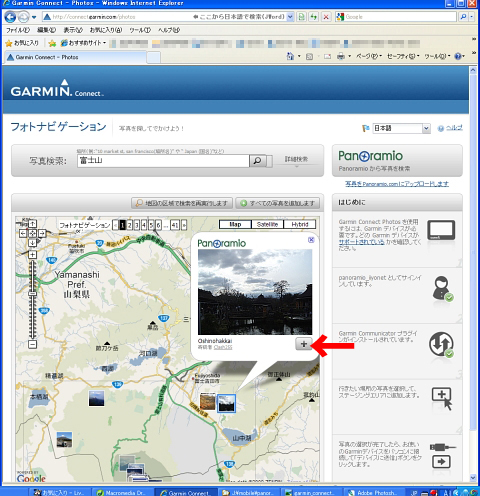
Task: Switch map to Map view
Action: click(x=235, y=224)
